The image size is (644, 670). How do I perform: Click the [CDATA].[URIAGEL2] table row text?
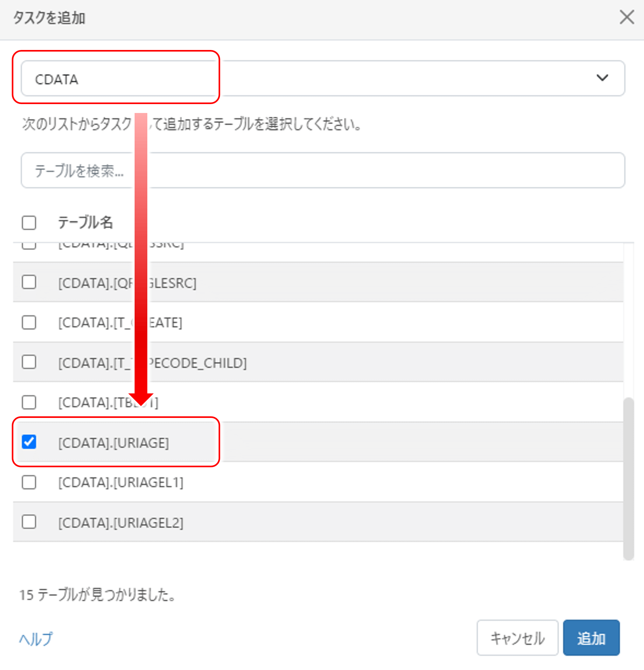pyautogui.click(x=121, y=523)
